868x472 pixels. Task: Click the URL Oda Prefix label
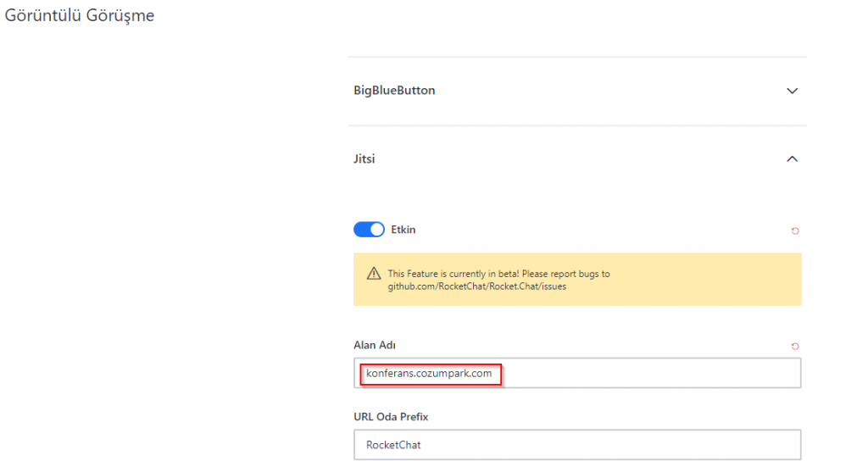[391, 417]
